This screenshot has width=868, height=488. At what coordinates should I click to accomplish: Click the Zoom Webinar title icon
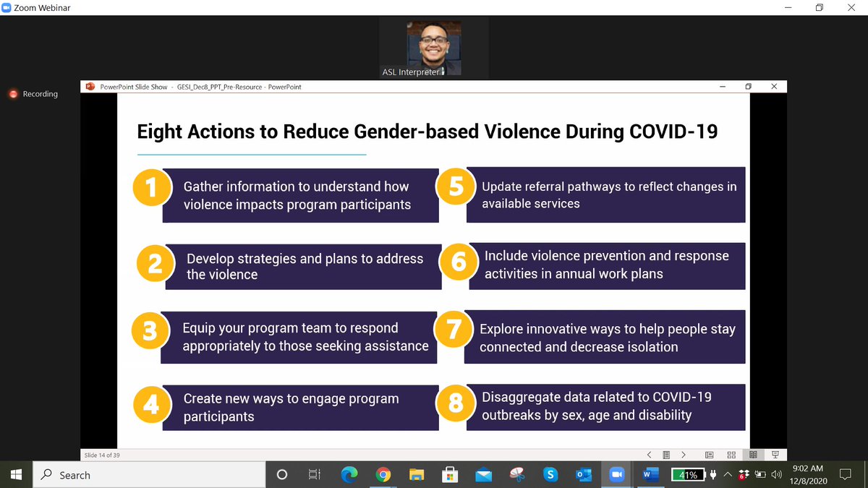coord(7,7)
